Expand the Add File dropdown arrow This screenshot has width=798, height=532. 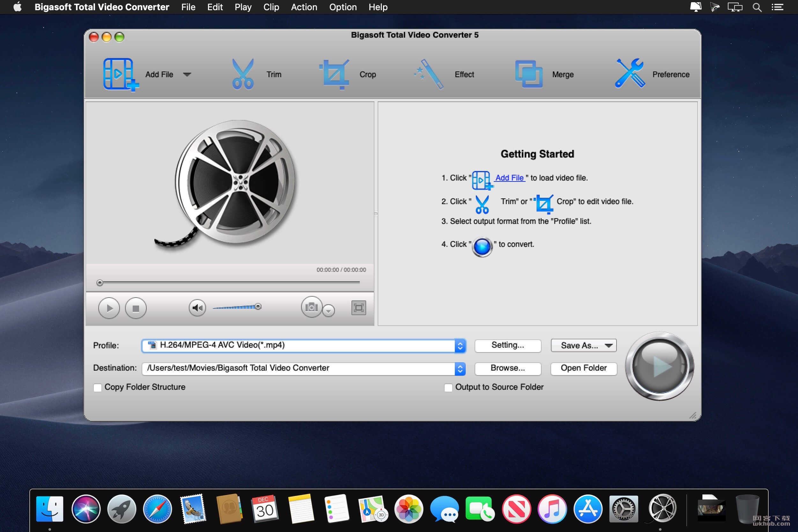(x=187, y=74)
